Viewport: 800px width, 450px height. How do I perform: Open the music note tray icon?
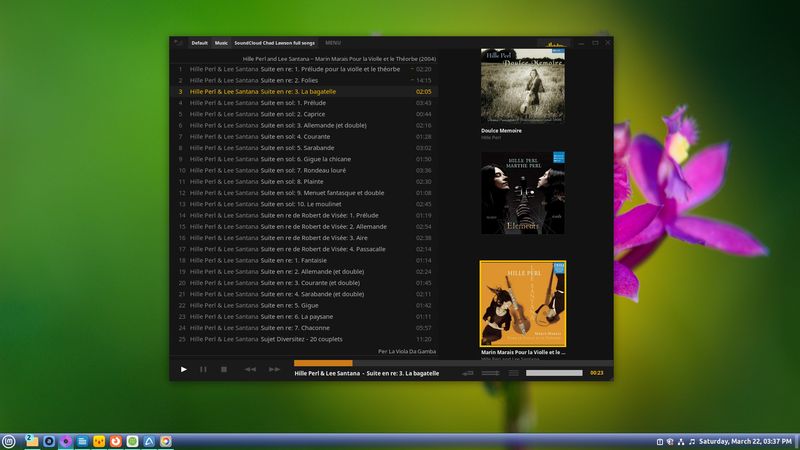[692, 441]
